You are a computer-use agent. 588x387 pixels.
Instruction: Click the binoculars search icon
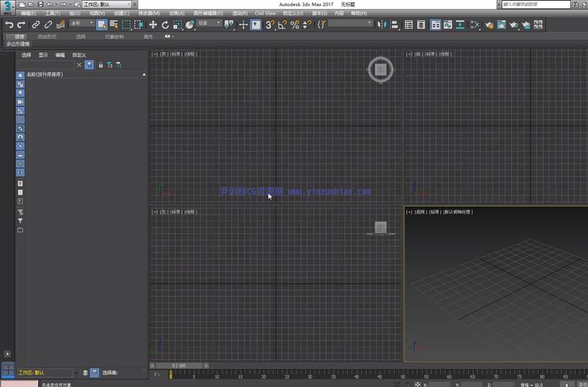point(575,5)
